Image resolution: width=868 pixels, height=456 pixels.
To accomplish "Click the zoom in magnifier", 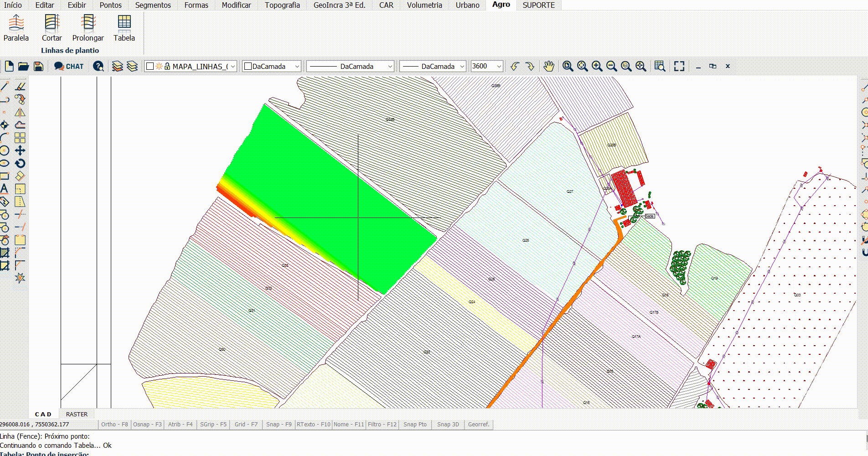I will [x=597, y=66].
